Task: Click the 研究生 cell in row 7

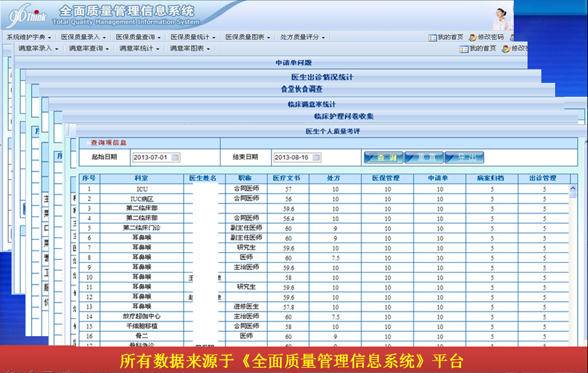Action: coord(246,248)
